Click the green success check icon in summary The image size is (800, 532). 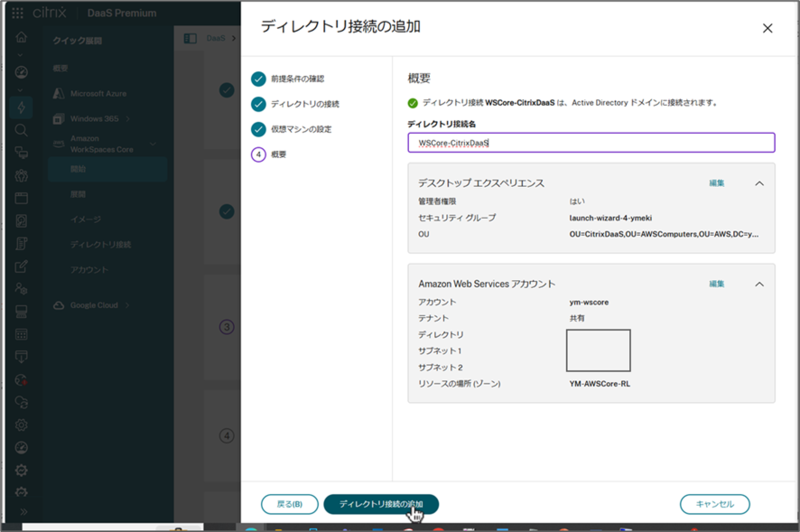[x=413, y=104]
